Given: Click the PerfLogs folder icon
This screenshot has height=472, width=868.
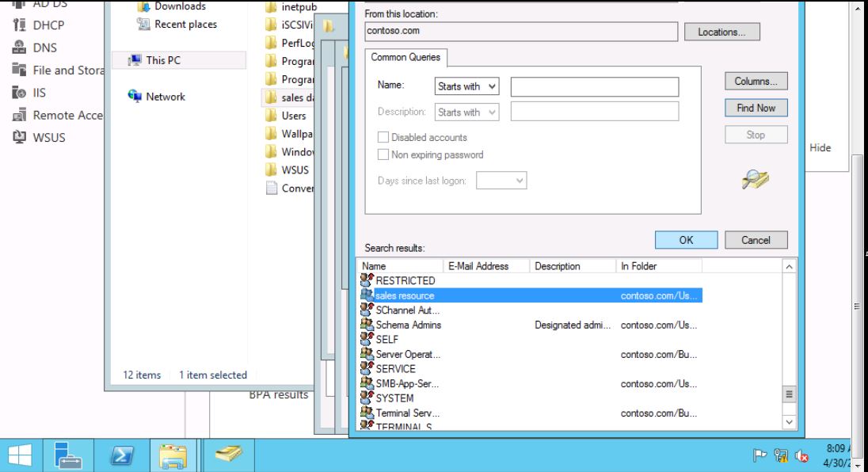Looking at the screenshot, I should point(271,43).
